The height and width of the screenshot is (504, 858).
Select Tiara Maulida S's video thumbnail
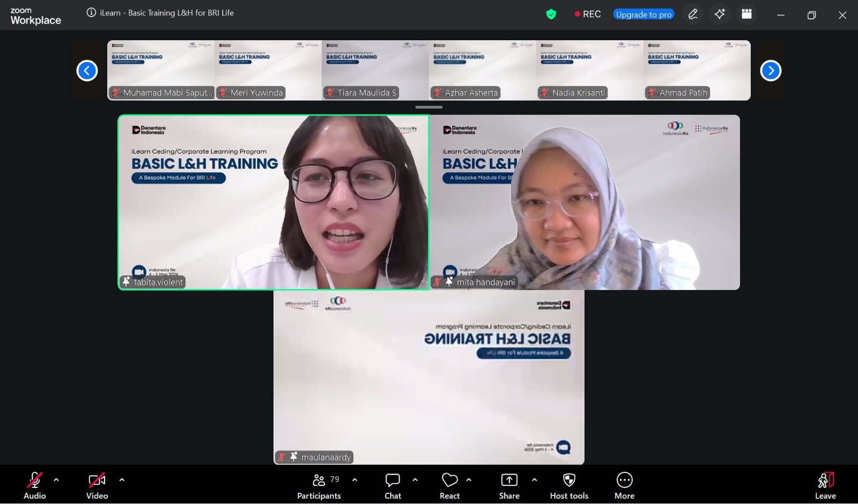coord(375,70)
